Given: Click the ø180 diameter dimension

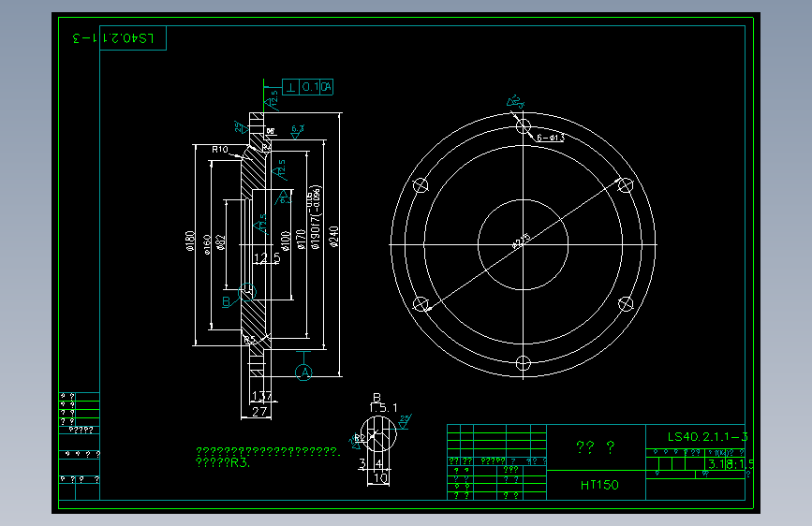Looking at the screenshot, I should (x=190, y=241).
